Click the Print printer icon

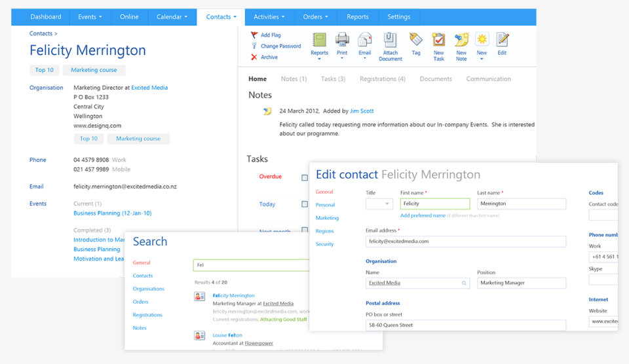(x=342, y=40)
